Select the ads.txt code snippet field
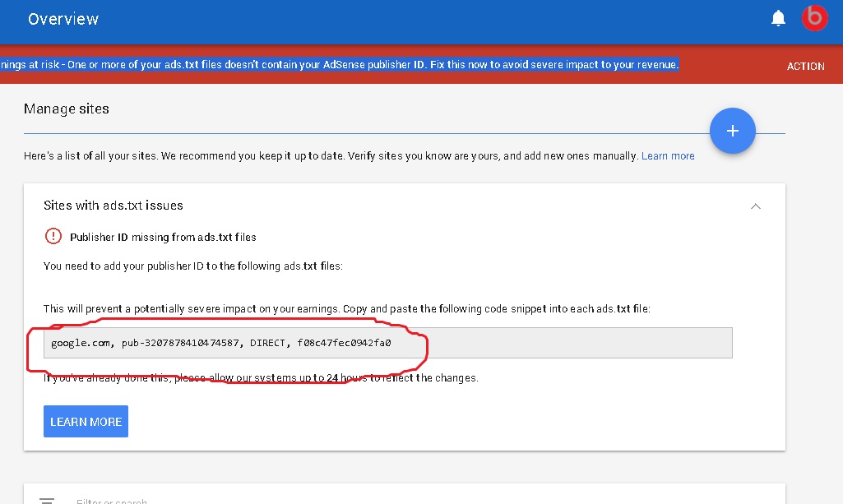 387,343
